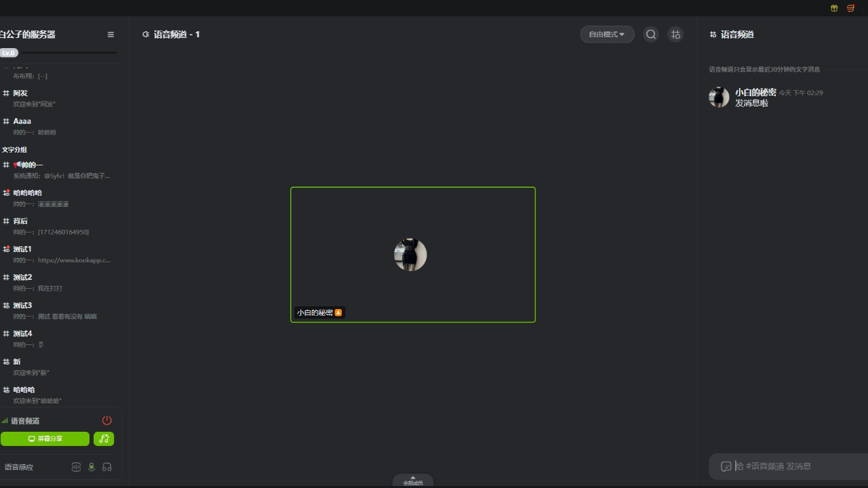Viewport: 868px width, 488px height.
Task: Click the search magnifier icon
Action: [x=651, y=35]
